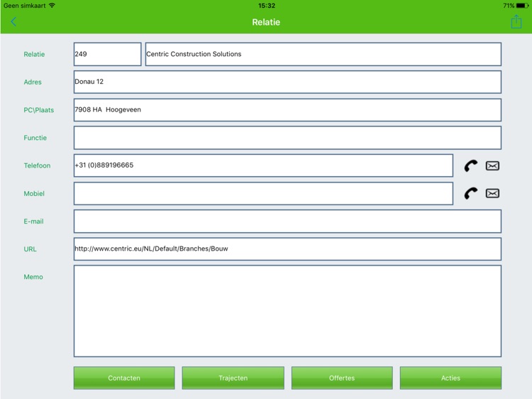Tap the Adres label

point(33,82)
